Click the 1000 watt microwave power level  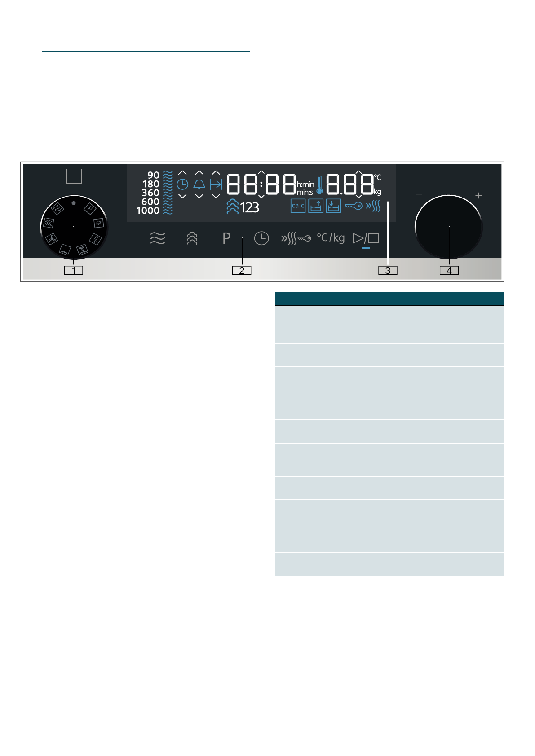click(148, 211)
